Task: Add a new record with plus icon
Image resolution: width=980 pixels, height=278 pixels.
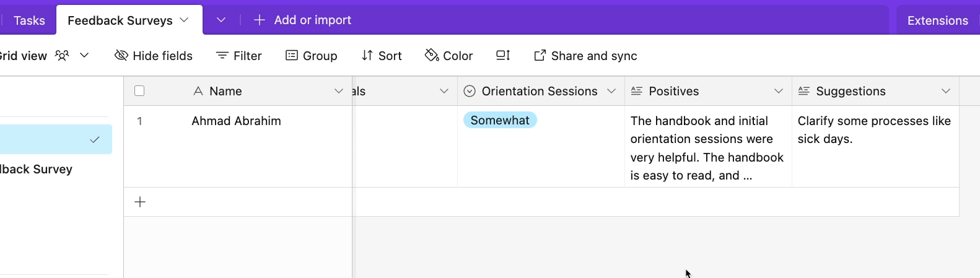Action: [140, 202]
